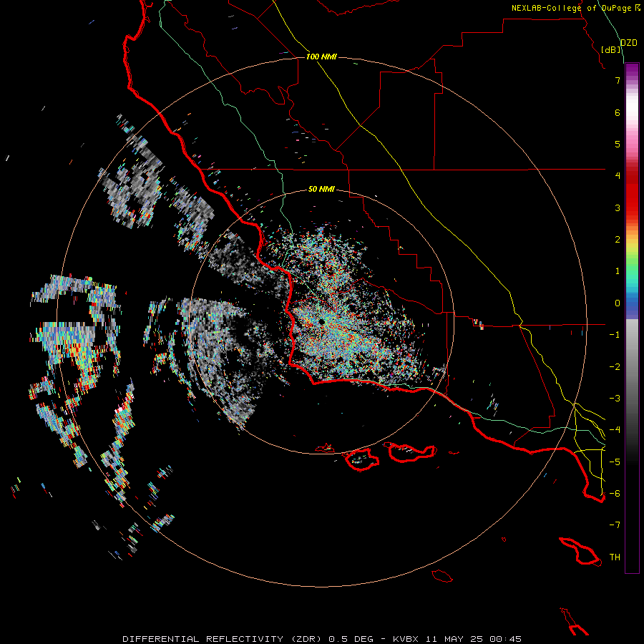Click the -1 dB value on color scale
Image resolution: width=644 pixels, height=644 pixels.
[x=615, y=335]
